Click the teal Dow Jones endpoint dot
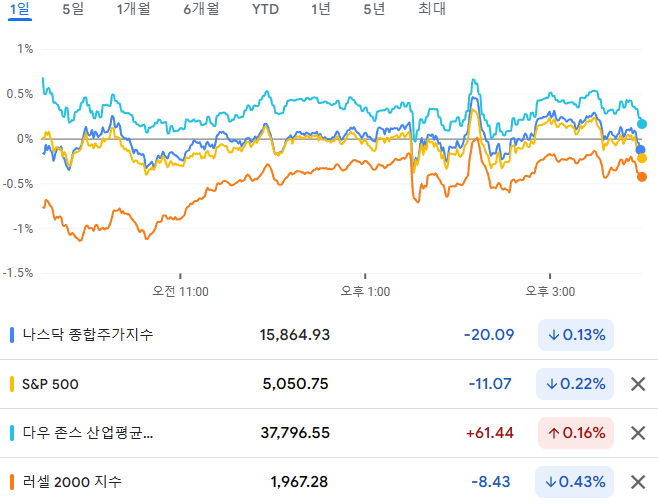 pyautogui.click(x=642, y=124)
